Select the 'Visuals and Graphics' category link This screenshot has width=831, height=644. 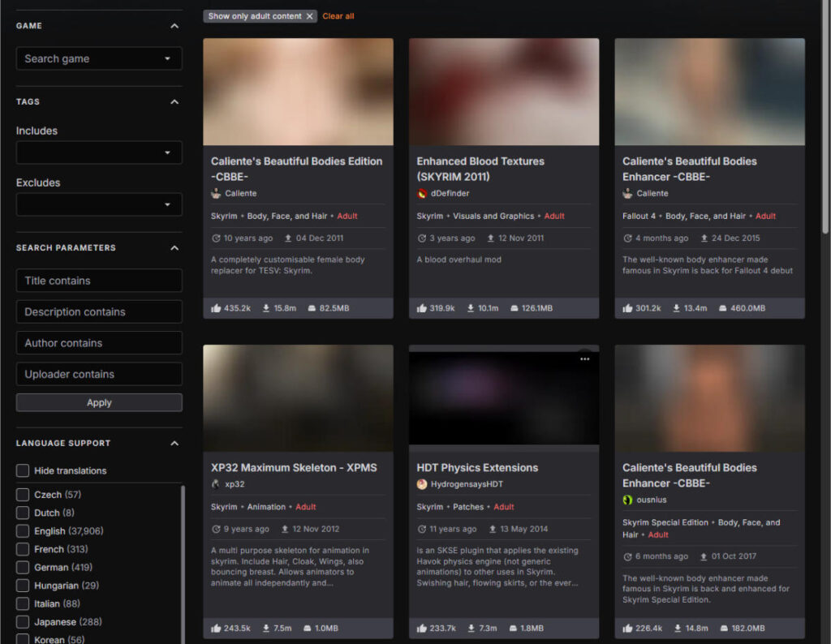coord(493,216)
